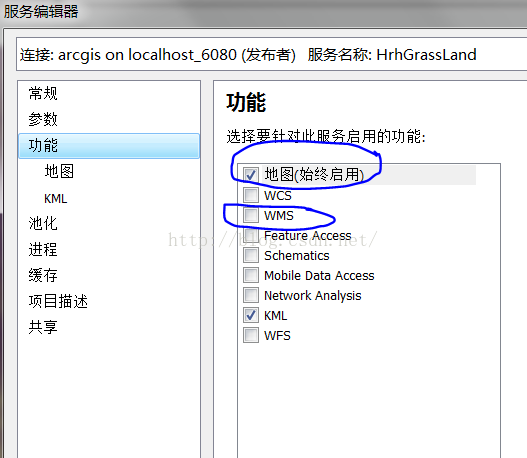The width and height of the screenshot is (527, 458).
Task: Uncheck the KML capability checkbox
Action: (x=251, y=315)
